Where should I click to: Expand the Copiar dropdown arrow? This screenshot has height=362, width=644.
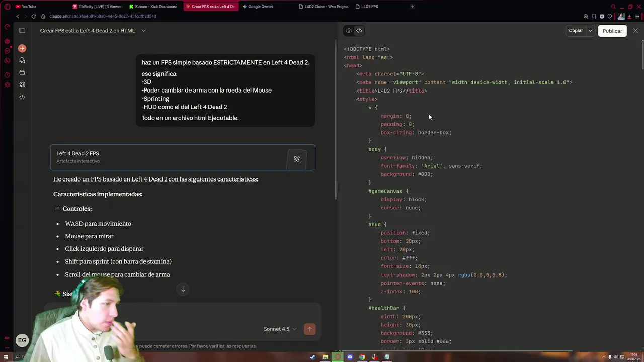pyautogui.click(x=590, y=31)
